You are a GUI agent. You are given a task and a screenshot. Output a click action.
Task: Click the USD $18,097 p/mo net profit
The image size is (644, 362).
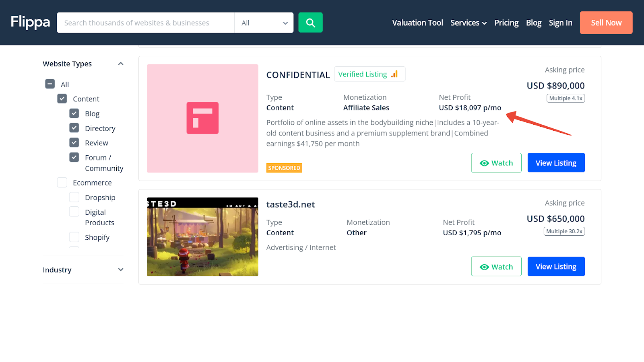coord(470,108)
